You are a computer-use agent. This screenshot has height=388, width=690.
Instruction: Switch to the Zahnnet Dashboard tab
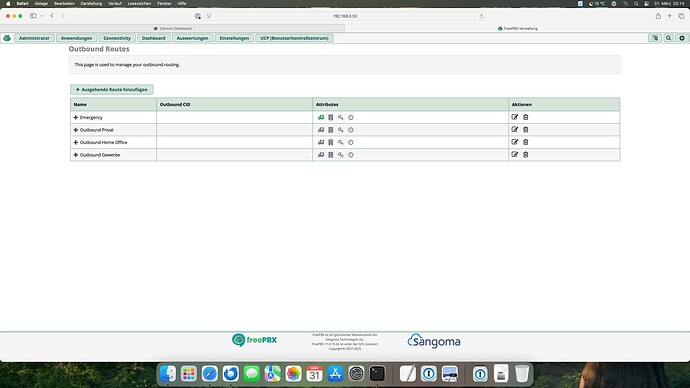pos(172,28)
